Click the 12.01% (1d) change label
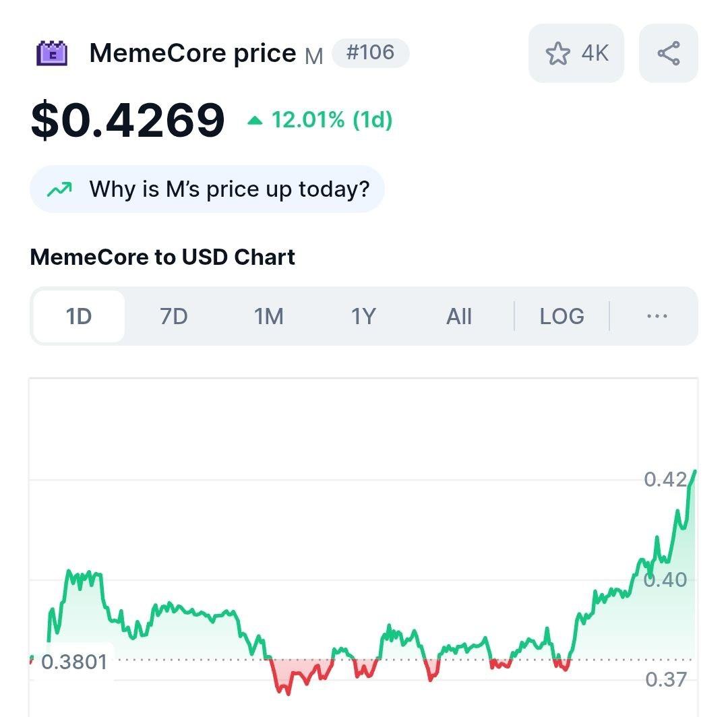This screenshot has height=717, width=728. point(332,121)
